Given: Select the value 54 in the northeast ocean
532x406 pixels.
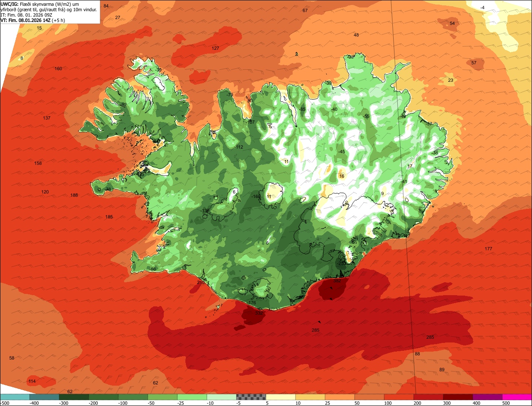Looking at the screenshot, I should pos(452,23).
